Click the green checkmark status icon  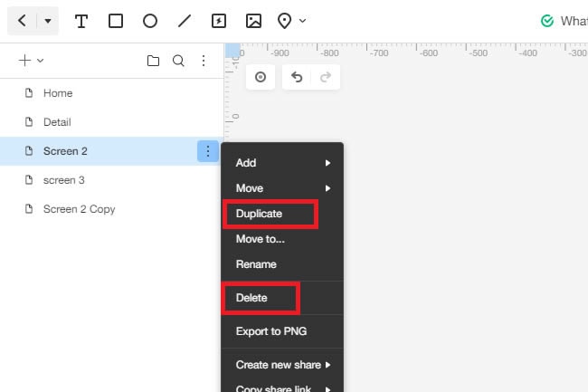pos(547,21)
